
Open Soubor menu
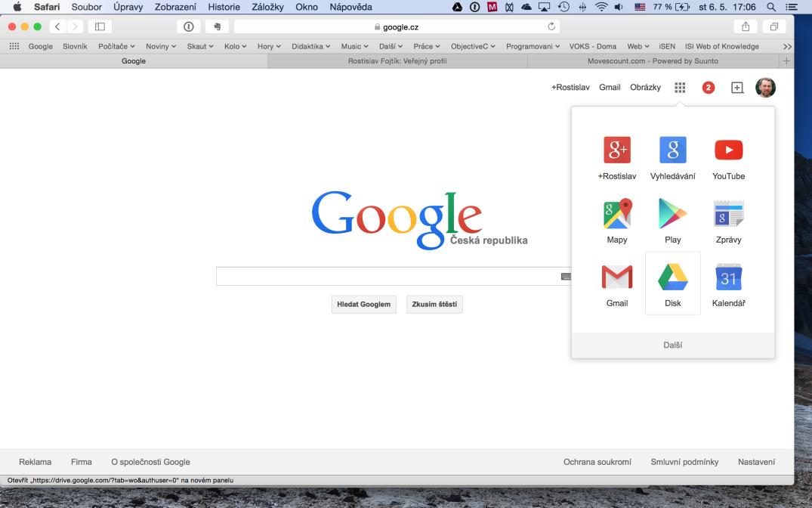coord(86,7)
